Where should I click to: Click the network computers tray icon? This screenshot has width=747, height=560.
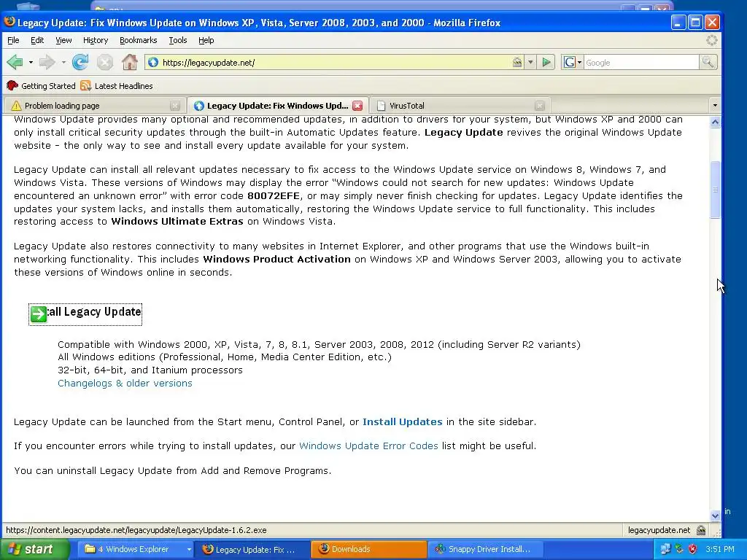pyautogui.click(x=666, y=549)
